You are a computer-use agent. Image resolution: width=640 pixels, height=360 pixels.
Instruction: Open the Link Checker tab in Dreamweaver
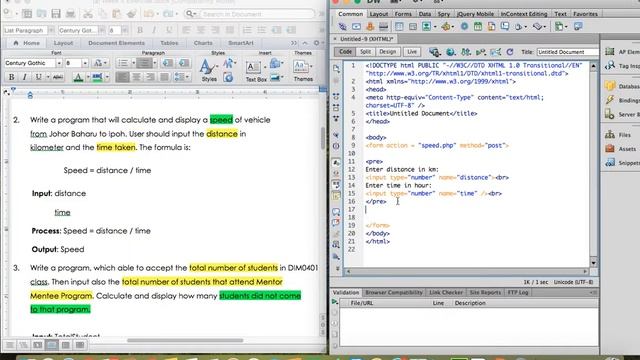[446, 292]
